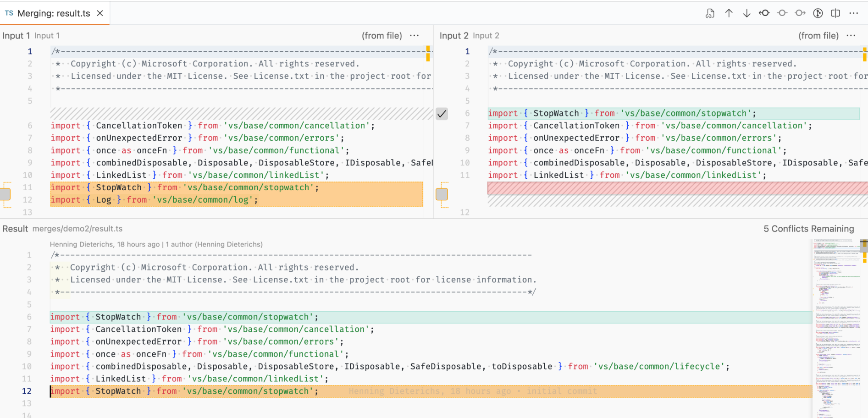Open the Input 1 overflow menu
This screenshot has height=418, width=868.
click(414, 35)
